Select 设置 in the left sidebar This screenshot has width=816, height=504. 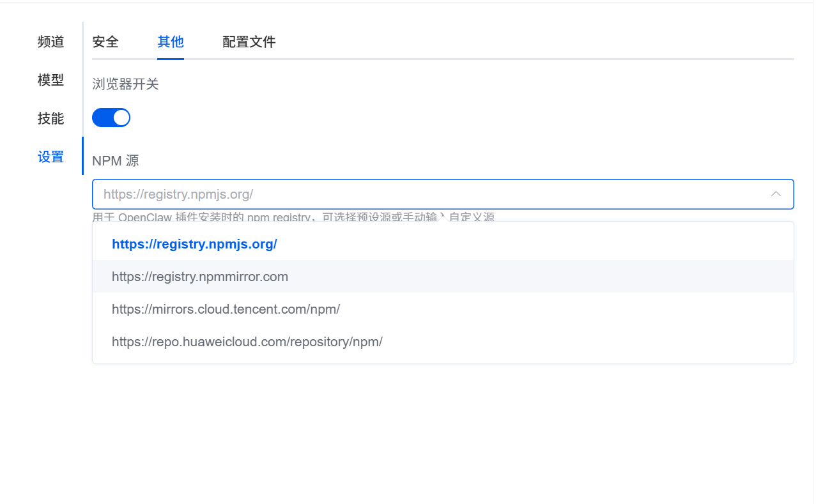point(51,157)
